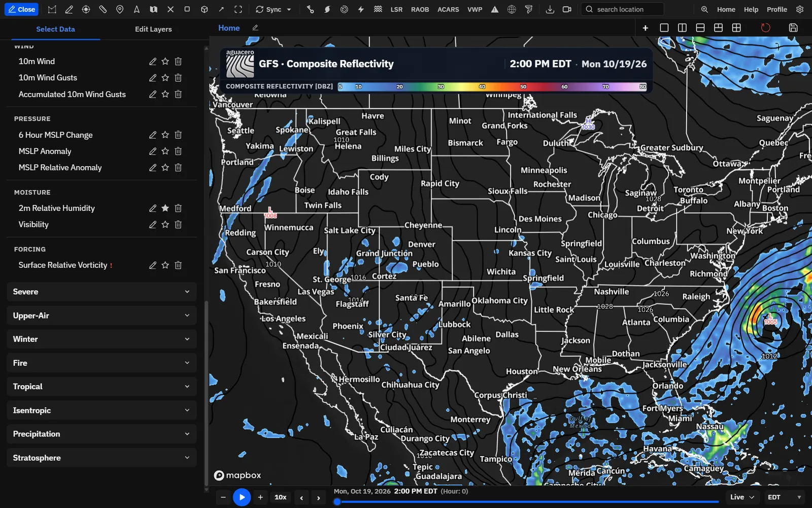This screenshot has height=508, width=812.
Task: Expand the Severe section
Action: pyautogui.click(x=101, y=292)
